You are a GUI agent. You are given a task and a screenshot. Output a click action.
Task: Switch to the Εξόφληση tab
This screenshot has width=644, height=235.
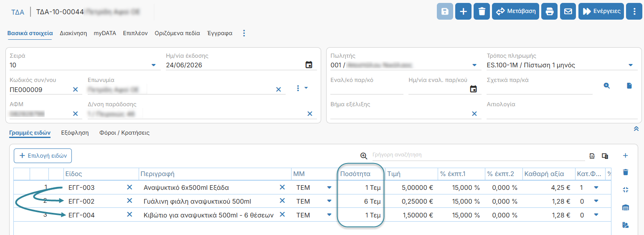(x=75, y=133)
